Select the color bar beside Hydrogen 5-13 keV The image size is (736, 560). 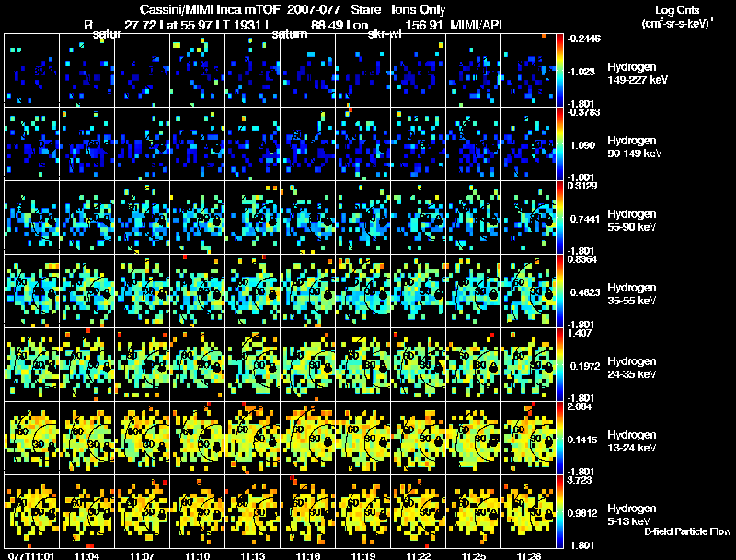click(559, 511)
